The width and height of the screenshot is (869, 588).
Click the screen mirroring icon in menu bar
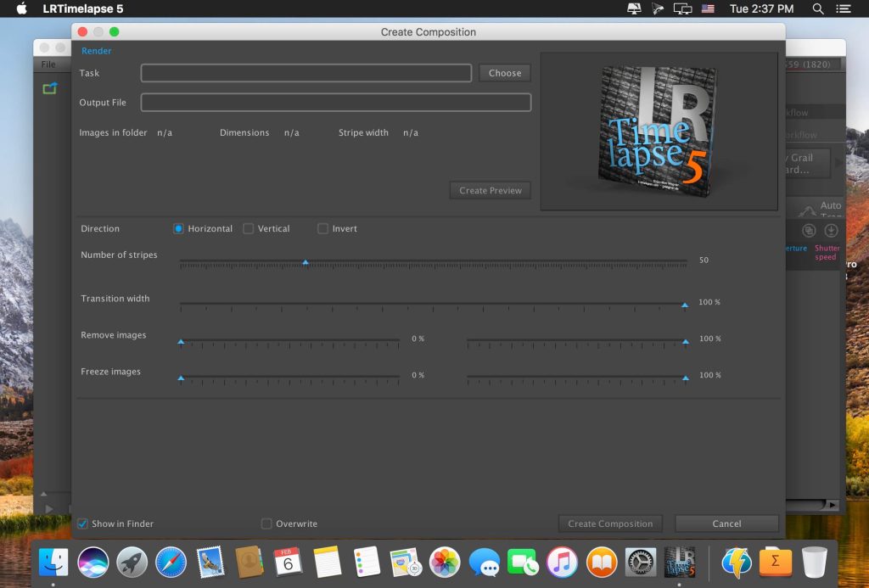point(682,8)
